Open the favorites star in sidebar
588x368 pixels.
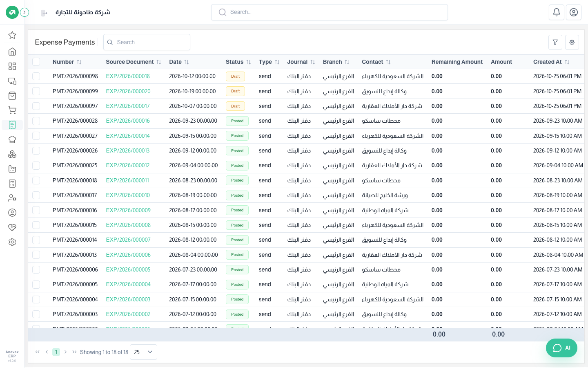(12, 35)
